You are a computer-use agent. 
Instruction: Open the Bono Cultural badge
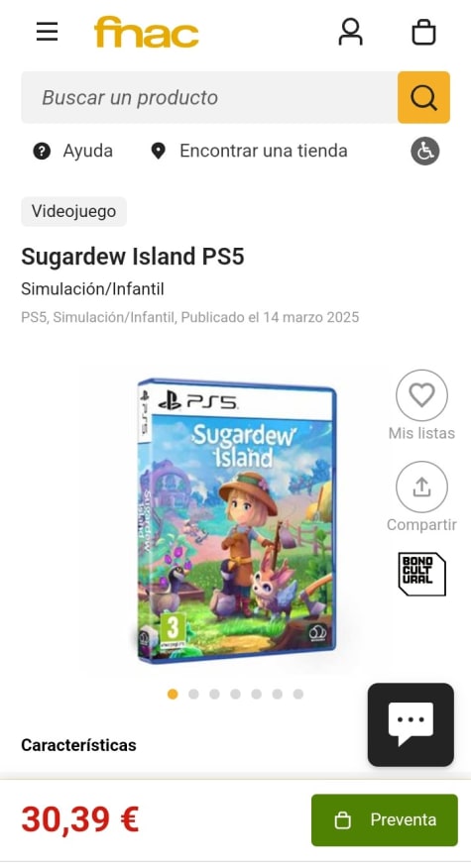[421, 574]
